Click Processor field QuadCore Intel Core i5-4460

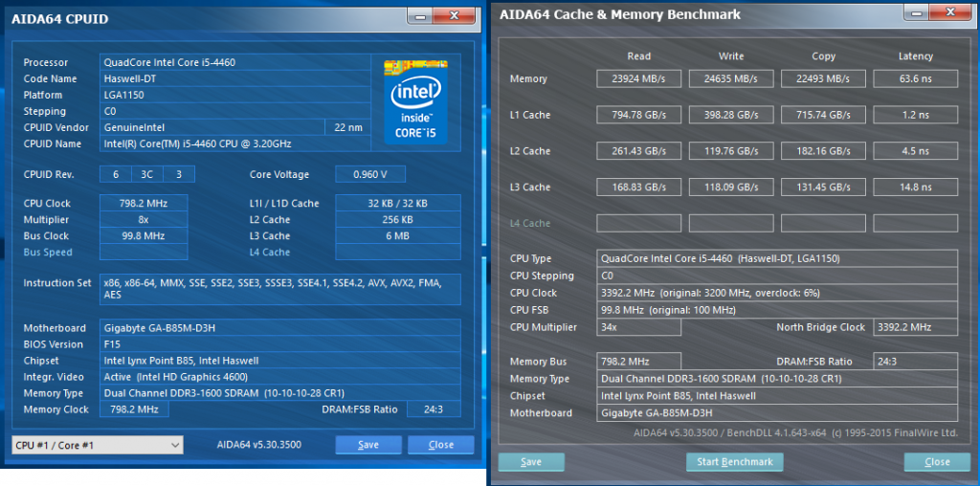coord(235,62)
